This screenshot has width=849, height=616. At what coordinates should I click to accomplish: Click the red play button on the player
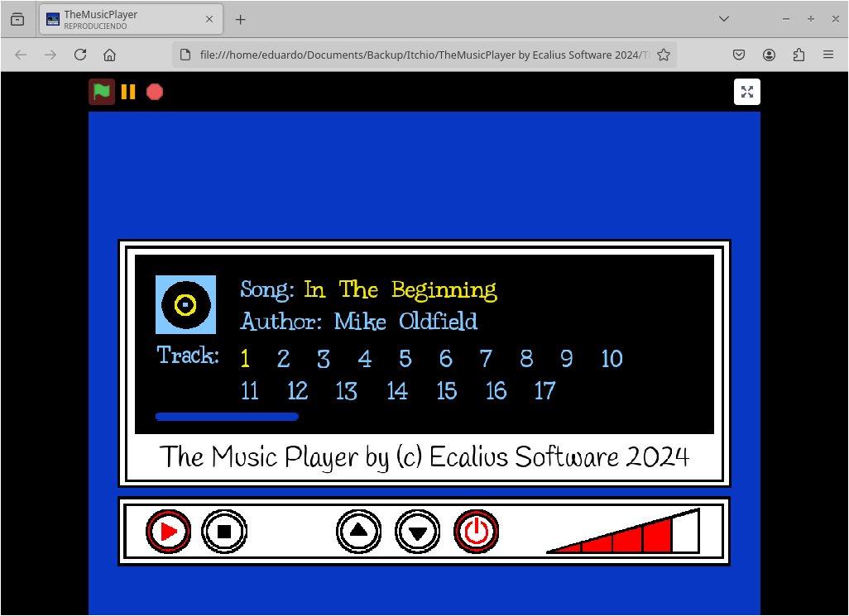click(168, 532)
